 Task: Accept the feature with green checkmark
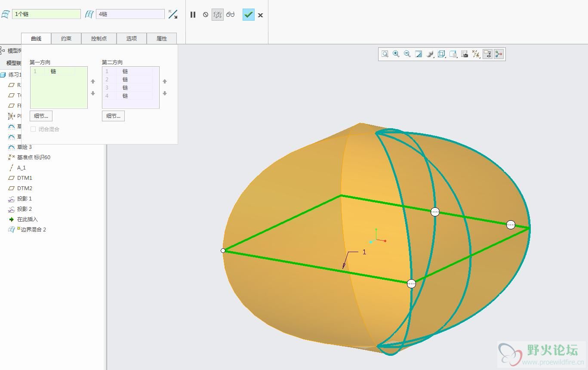(x=249, y=15)
